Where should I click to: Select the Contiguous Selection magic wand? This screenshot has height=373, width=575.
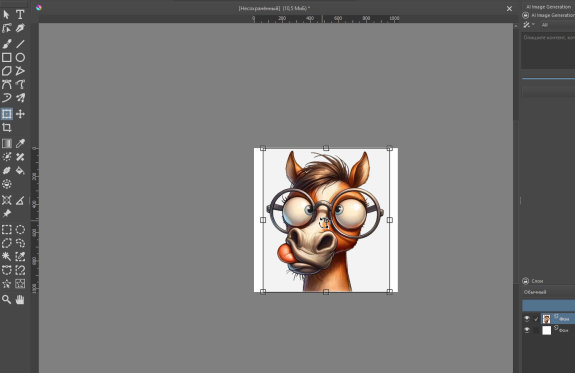7,256
